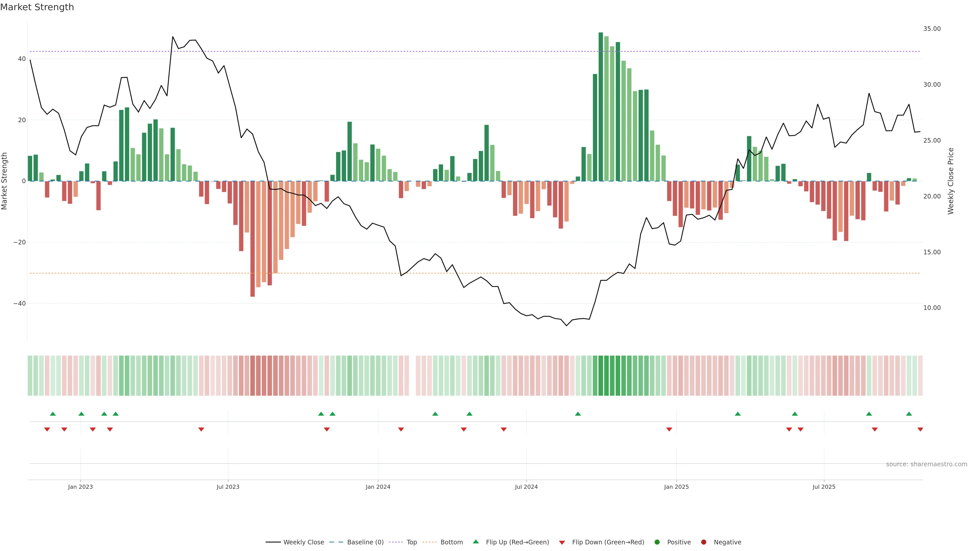The image size is (980, 551).
Task: Click the Weekly Close Price axis title
Action: (x=951, y=181)
